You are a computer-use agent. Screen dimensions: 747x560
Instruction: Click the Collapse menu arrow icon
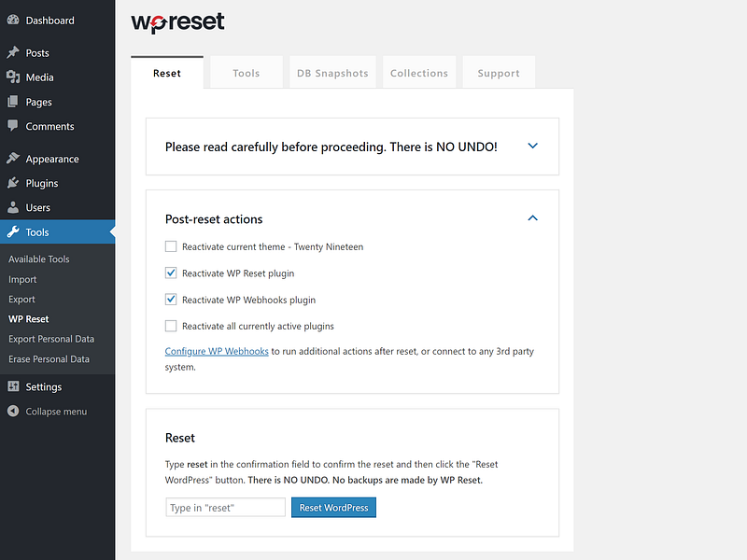click(x=13, y=411)
